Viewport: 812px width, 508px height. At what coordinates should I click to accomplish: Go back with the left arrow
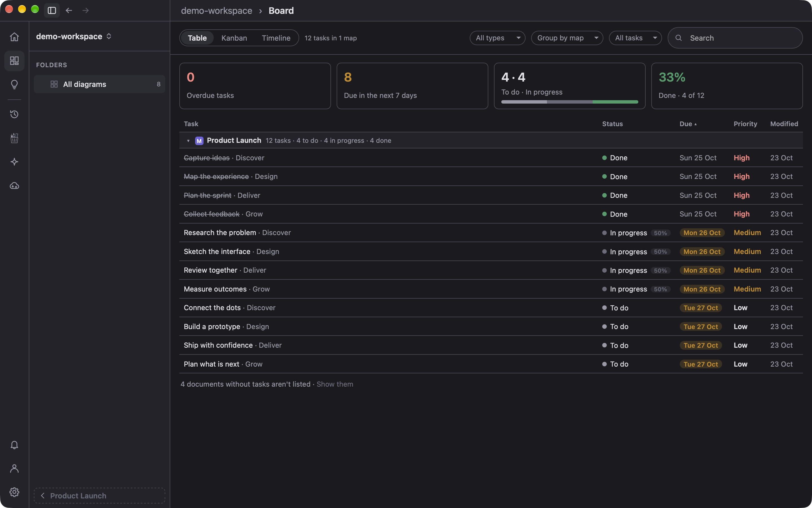click(69, 10)
